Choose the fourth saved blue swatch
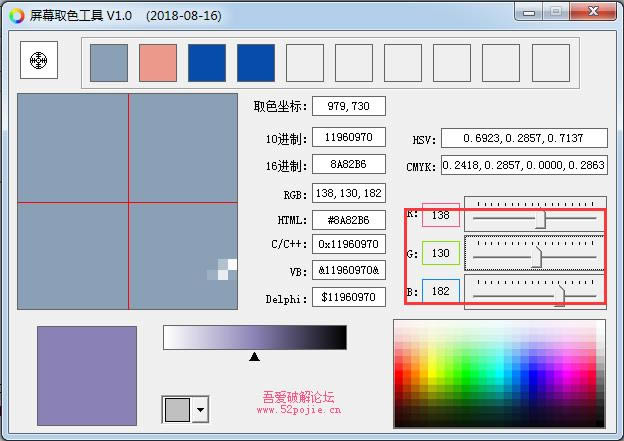 click(256, 62)
